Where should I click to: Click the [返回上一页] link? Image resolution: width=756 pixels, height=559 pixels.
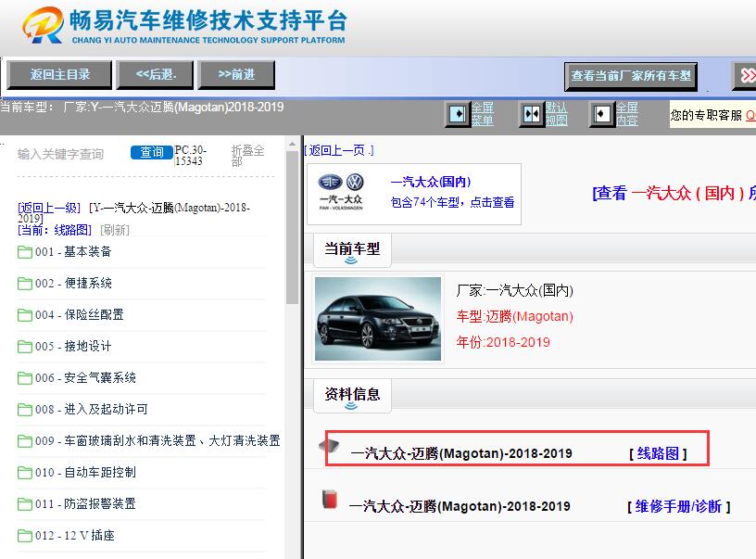pos(339,150)
